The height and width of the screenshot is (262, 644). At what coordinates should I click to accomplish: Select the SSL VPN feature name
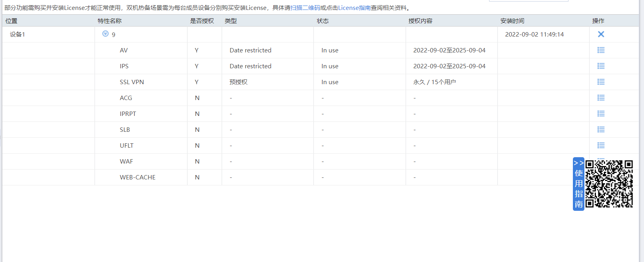click(x=132, y=82)
